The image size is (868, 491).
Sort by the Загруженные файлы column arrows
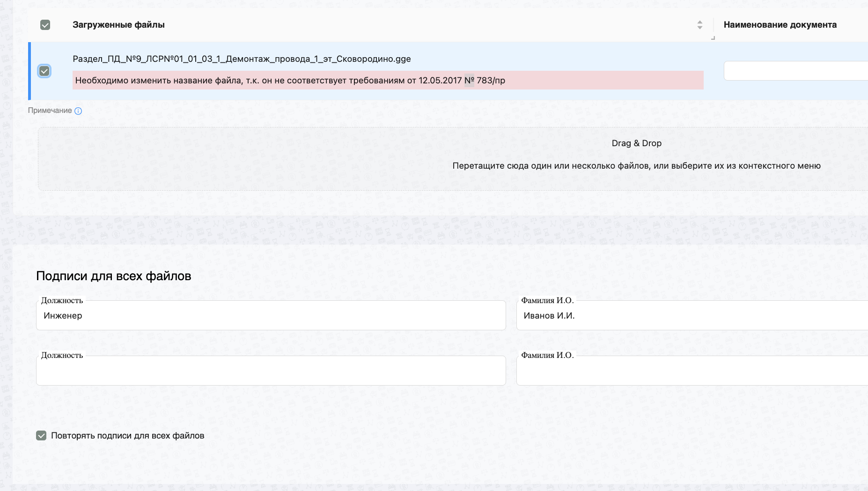click(699, 25)
